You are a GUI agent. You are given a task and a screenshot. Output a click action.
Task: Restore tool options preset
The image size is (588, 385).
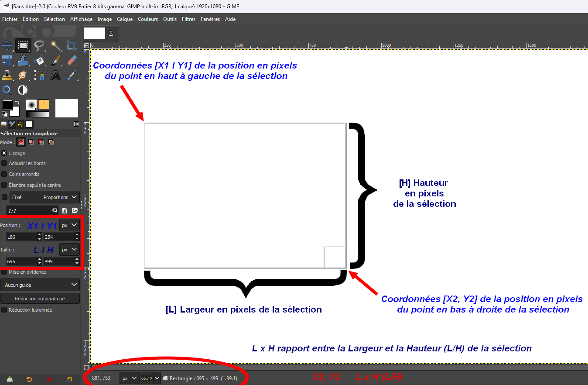pos(29,379)
